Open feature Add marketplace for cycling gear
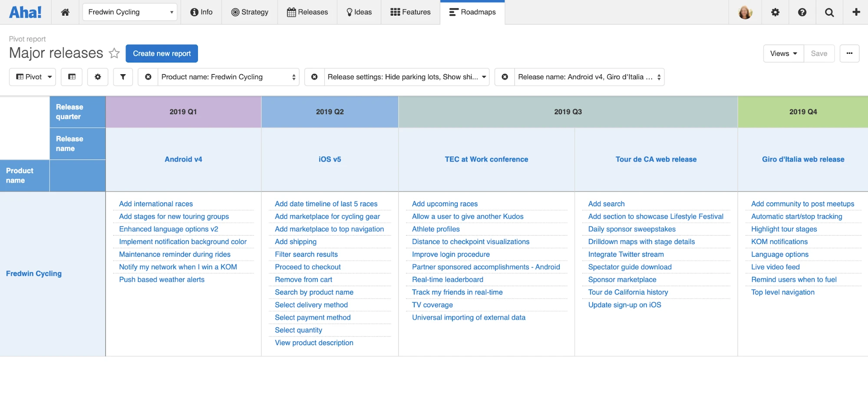 (x=327, y=216)
